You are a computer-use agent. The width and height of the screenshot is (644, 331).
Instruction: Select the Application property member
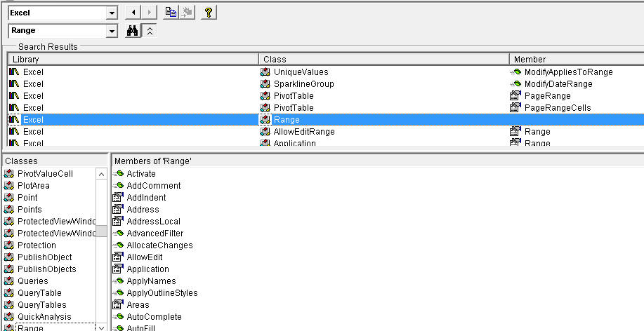[148, 269]
